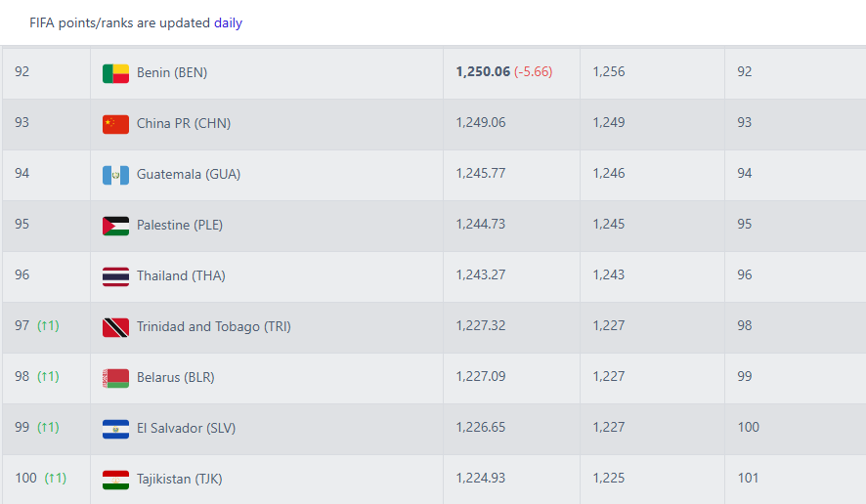The image size is (866, 504).
Task: Click Thailand's 1,243.27 points cell
Action: pyautogui.click(x=481, y=275)
